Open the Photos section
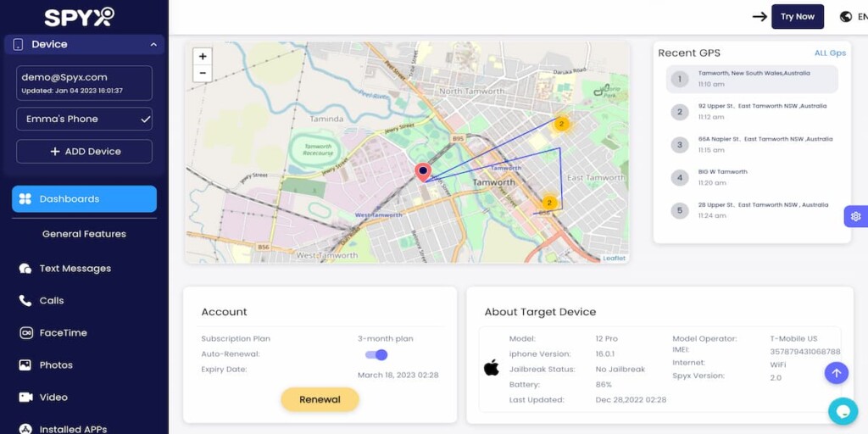Viewport: 868px width, 434px height. tap(56, 364)
